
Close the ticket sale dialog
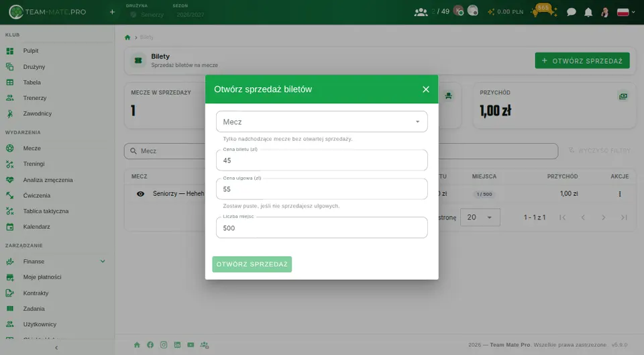pos(426,89)
